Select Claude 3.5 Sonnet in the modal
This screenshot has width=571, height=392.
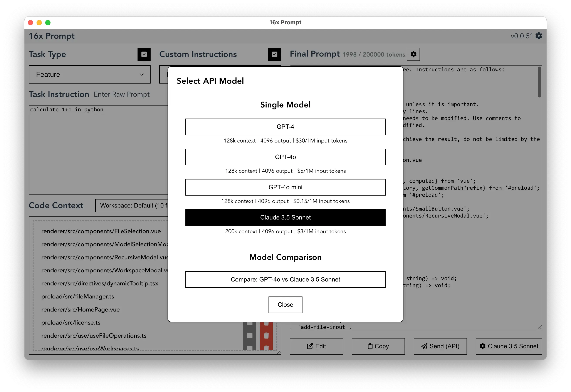point(285,217)
